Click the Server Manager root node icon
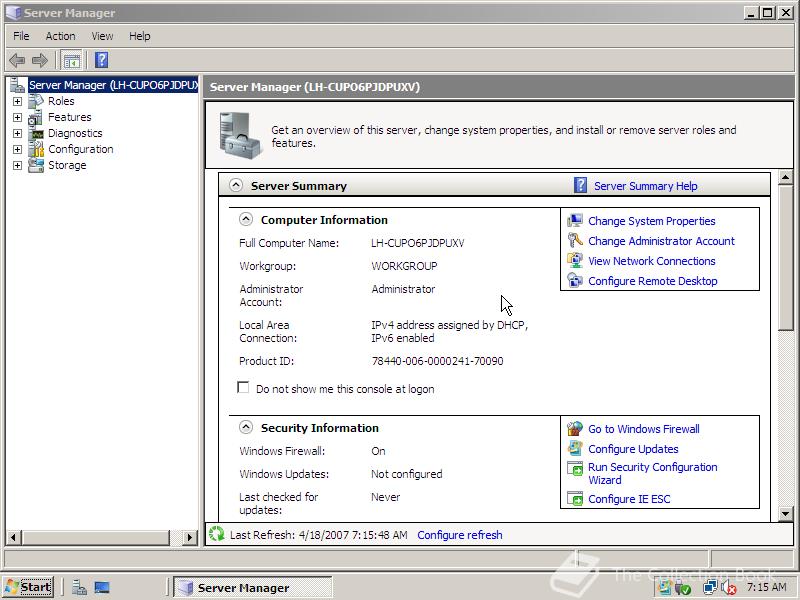This screenshot has height=600, width=800. (x=18, y=85)
